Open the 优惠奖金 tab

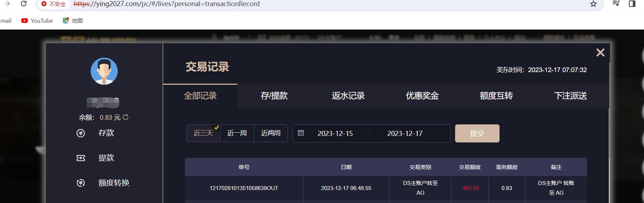[422, 96]
